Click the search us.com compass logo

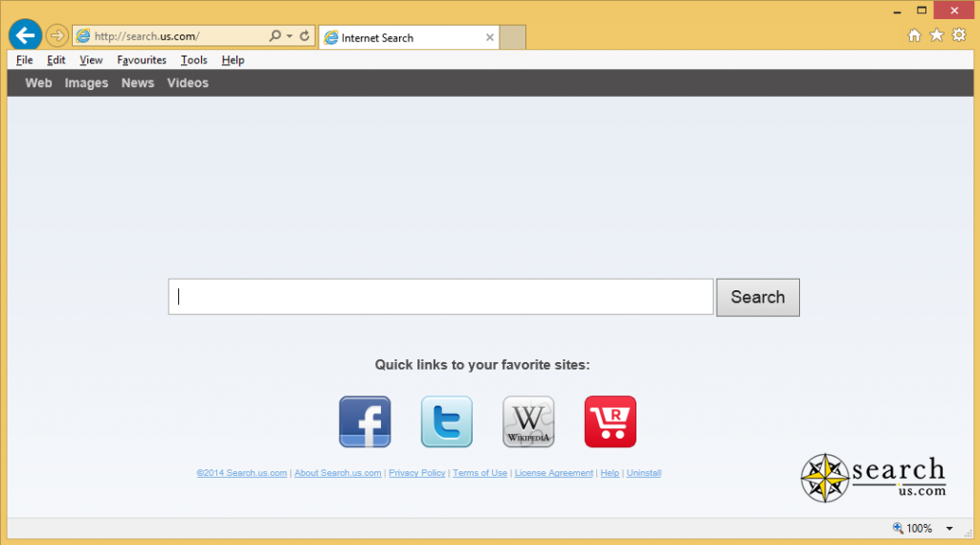click(873, 478)
